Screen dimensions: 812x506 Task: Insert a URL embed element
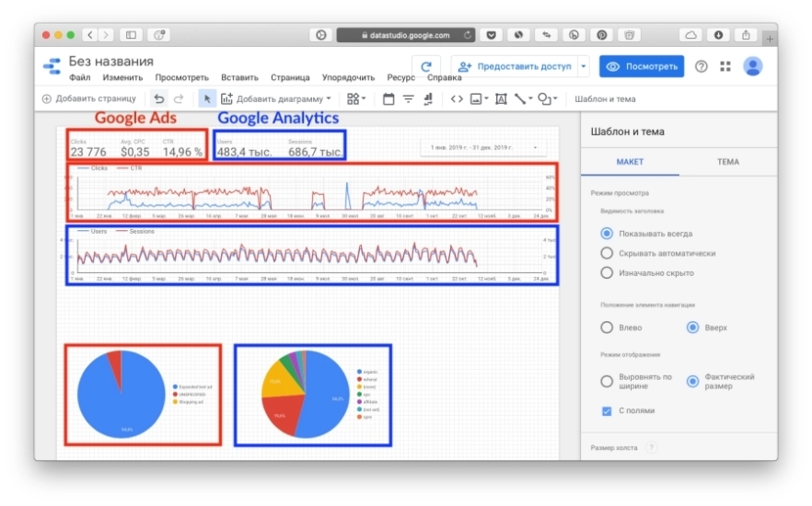(457, 98)
